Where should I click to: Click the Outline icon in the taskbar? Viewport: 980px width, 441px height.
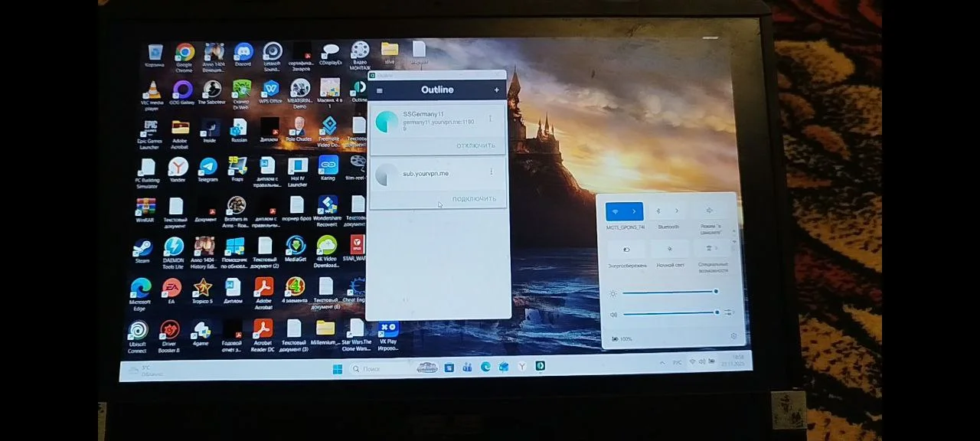540,367
